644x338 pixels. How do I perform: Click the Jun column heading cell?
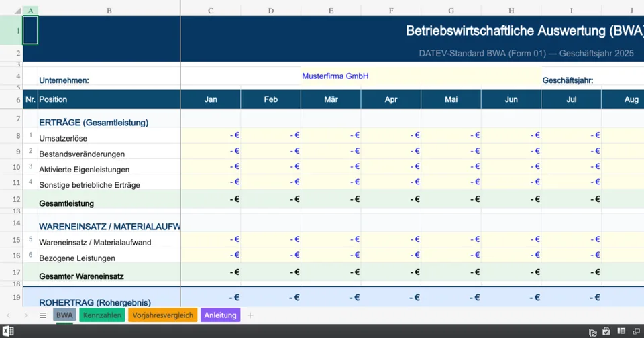tap(511, 99)
